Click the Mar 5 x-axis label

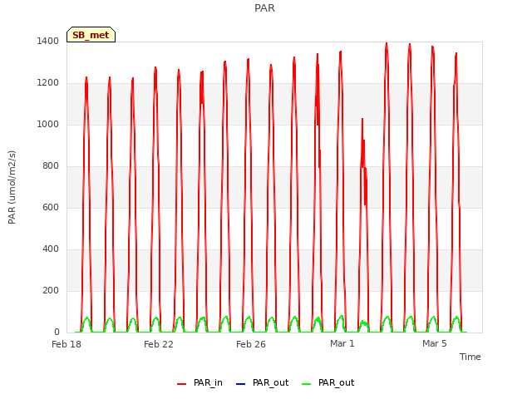(x=435, y=343)
